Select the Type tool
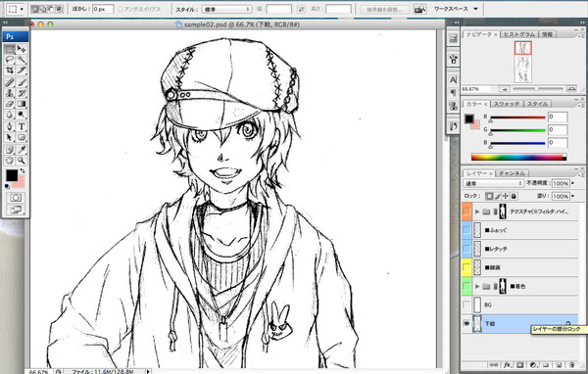Image resolution: width=588 pixels, height=374 pixels. pos(22,126)
